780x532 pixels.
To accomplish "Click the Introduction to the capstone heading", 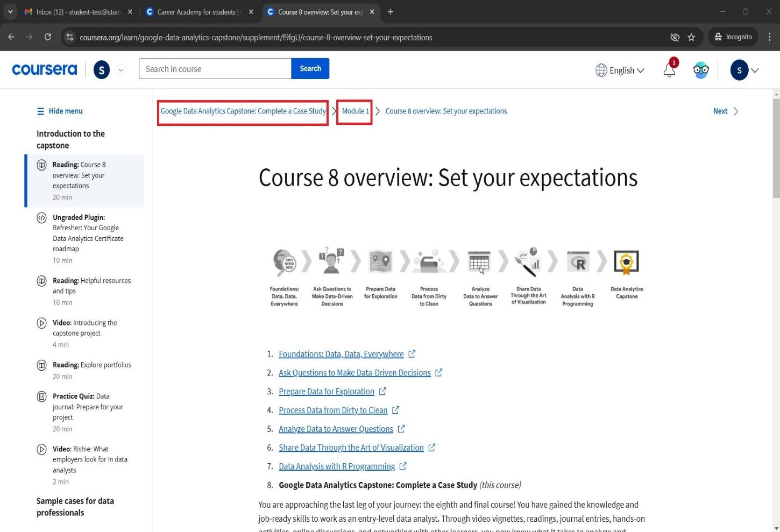I will (x=70, y=139).
